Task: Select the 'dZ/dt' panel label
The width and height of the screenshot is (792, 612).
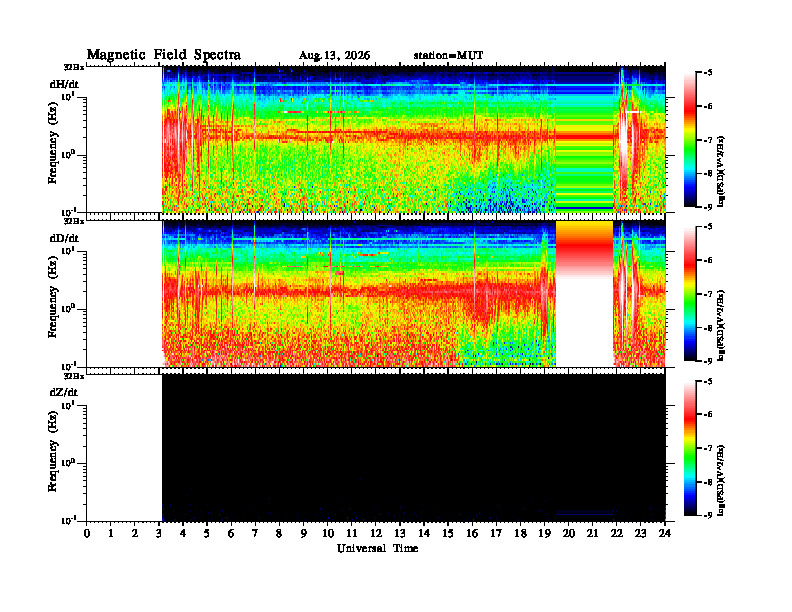Action: tap(64, 392)
